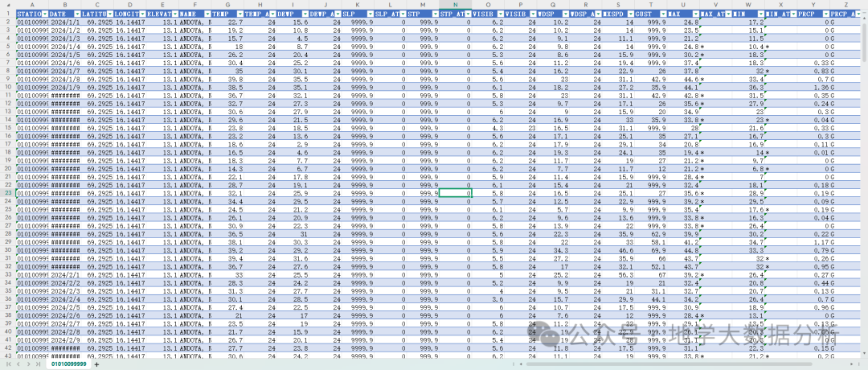Select the TEMP cell 22.7 in row 2
868x370 pixels.
(x=227, y=23)
